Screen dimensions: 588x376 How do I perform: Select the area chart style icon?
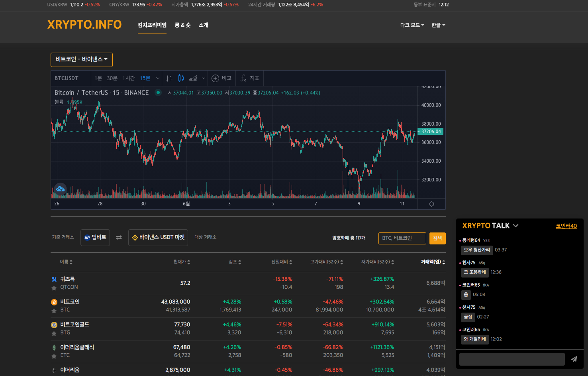pyautogui.click(x=193, y=79)
